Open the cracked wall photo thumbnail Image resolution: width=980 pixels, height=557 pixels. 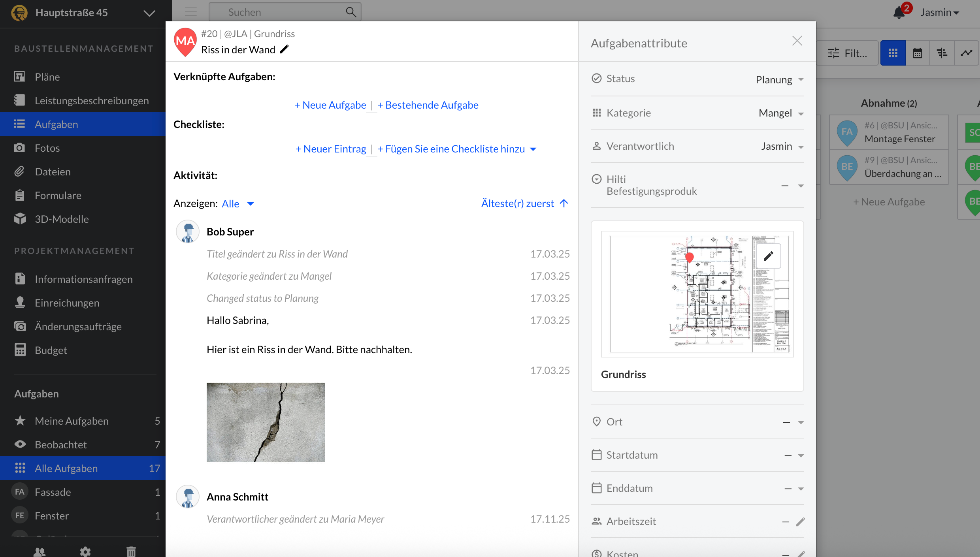tap(266, 422)
